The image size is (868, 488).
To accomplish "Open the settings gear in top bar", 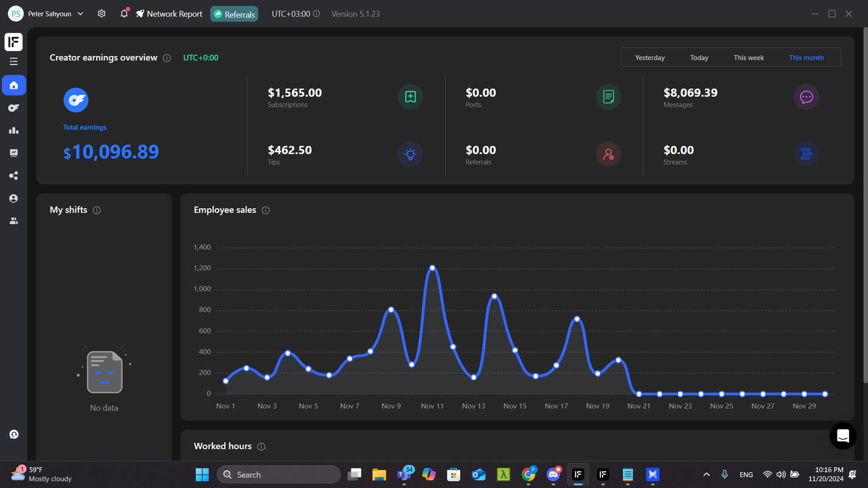I will tap(102, 13).
